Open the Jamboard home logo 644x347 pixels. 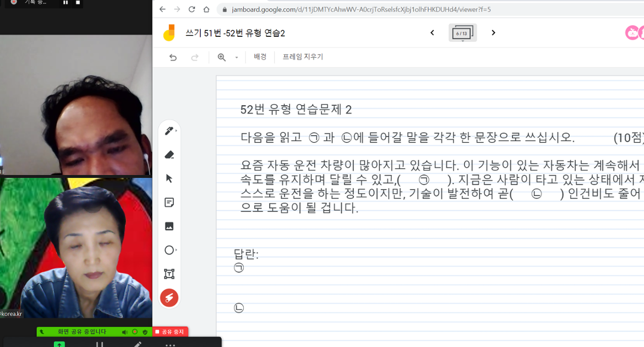(x=169, y=33)
